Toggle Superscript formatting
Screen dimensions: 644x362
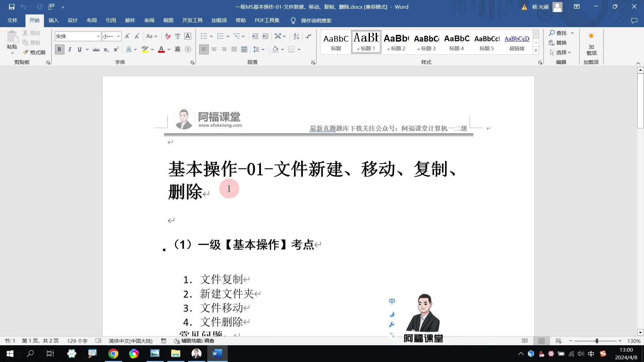point(116,49)
